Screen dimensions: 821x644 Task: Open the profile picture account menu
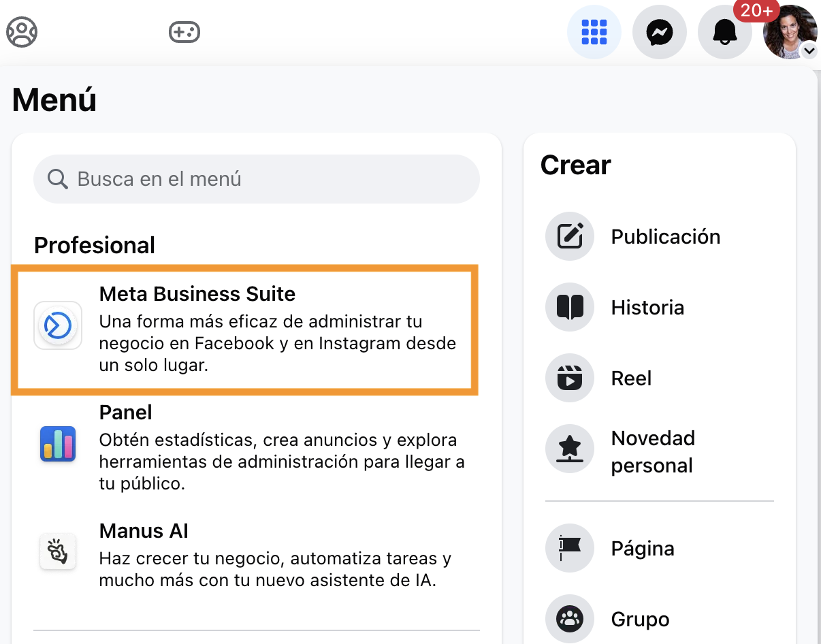point(790,32)
